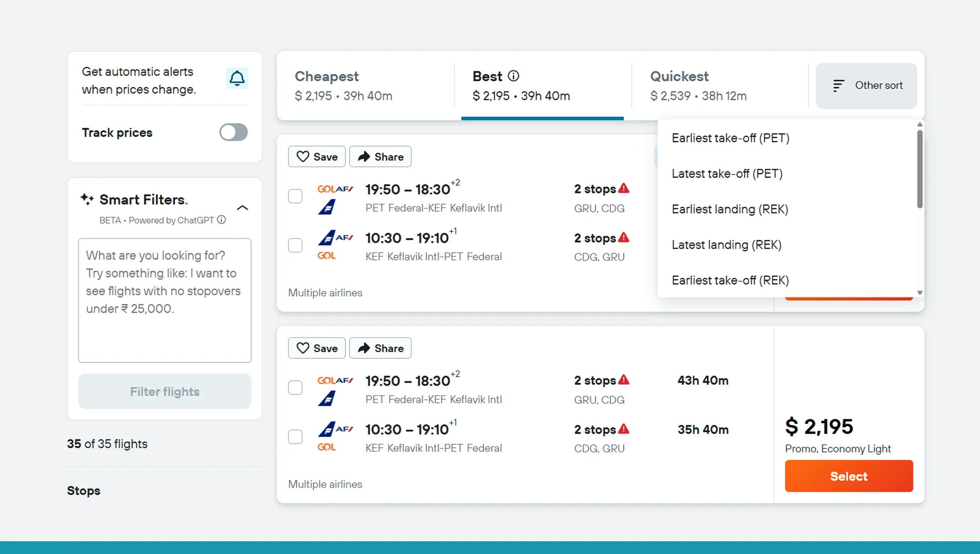Choose Latest take-off (PET) sort option
The height and width of the screenshot is (554, 980).
727,173
